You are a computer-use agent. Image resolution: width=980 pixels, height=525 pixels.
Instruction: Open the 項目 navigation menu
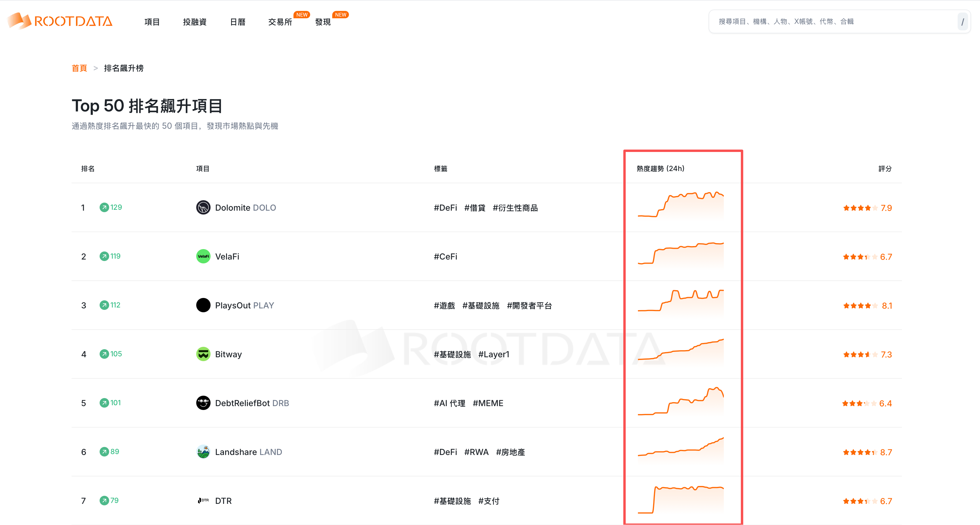152,22
